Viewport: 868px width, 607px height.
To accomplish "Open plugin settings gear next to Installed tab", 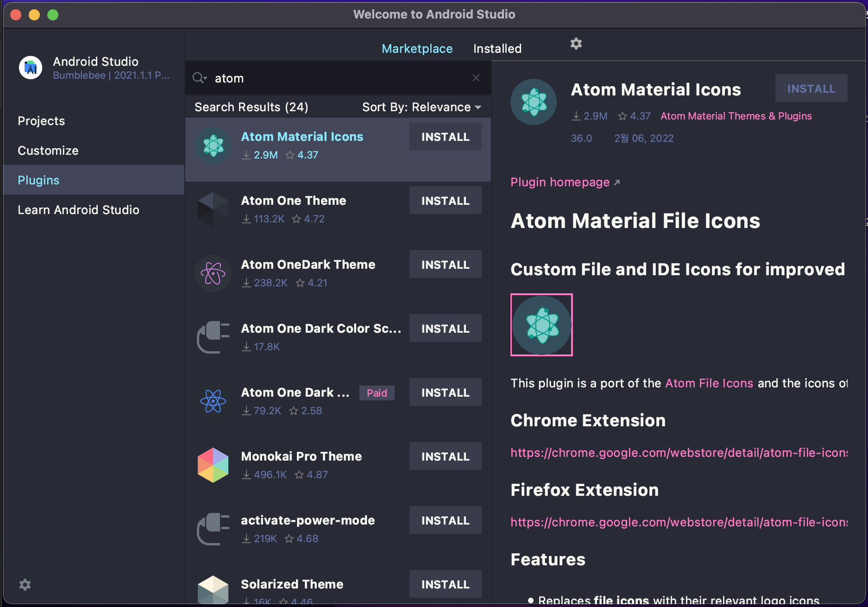I will pyautogui.click(x=576, y=44).
